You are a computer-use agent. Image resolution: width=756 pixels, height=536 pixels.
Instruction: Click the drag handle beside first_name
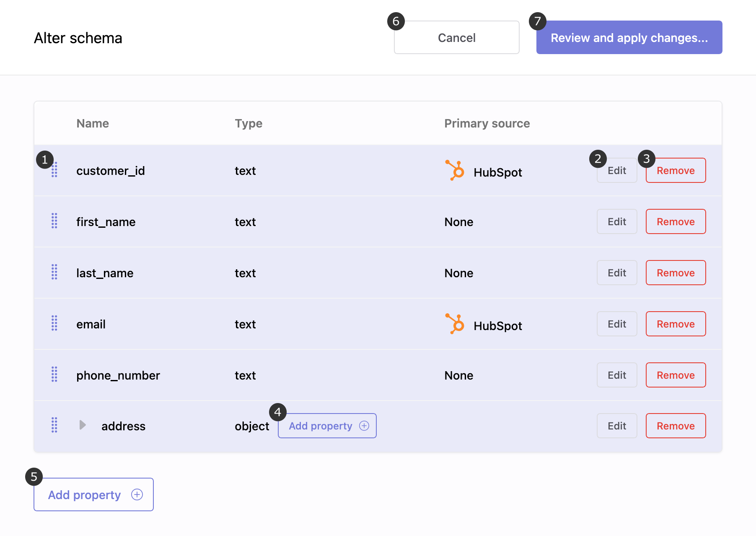pyautogui.click(x=54, y=221)
